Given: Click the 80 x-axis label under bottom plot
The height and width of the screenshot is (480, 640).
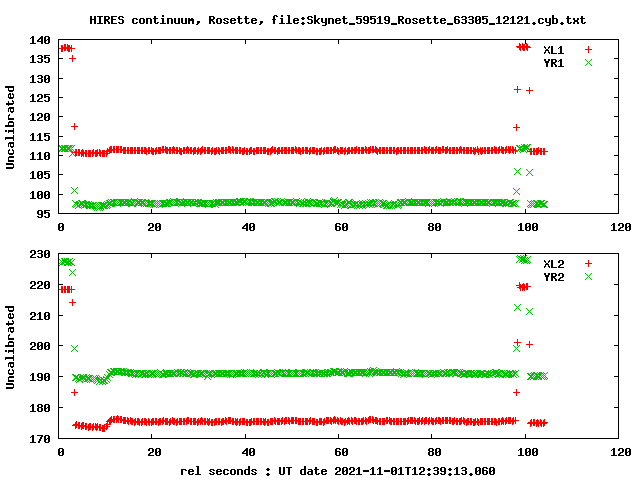Looking at the screenshot, I should 434,453.
